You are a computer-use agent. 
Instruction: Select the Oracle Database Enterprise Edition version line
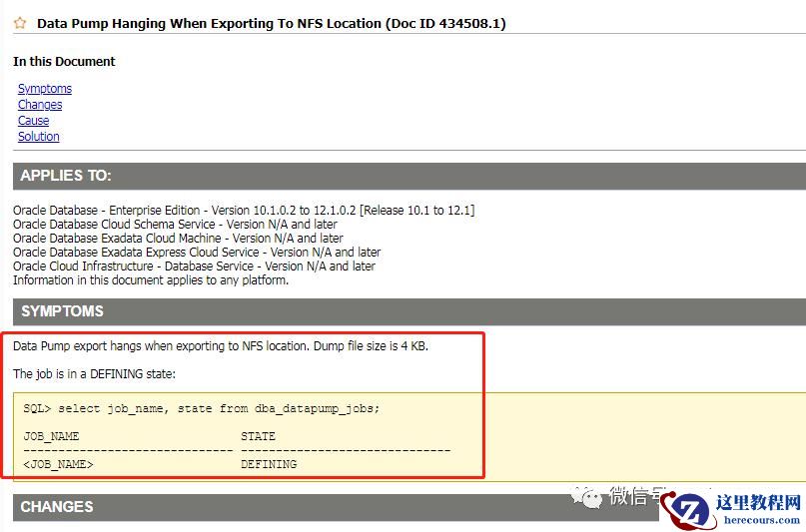point(244,210)
